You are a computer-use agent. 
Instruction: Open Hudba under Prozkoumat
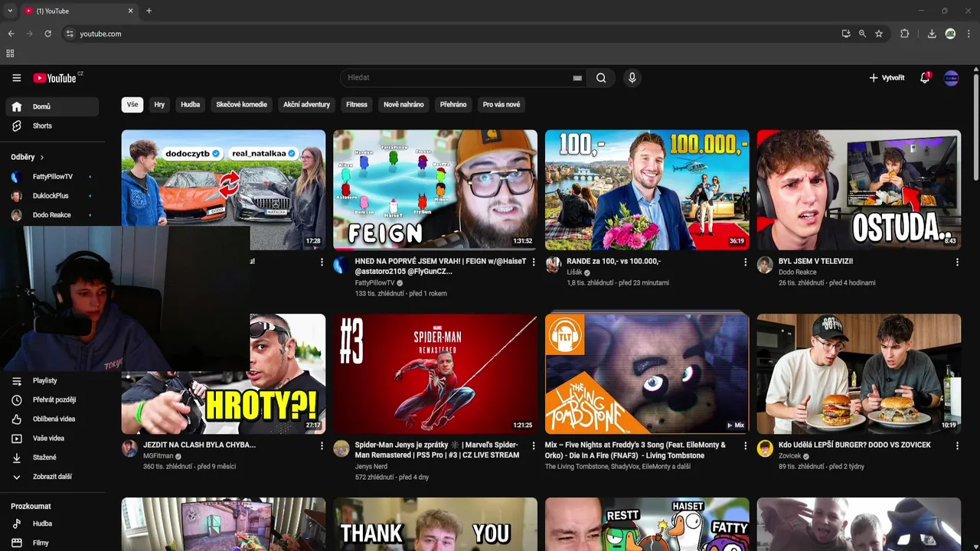click(52, 523)
